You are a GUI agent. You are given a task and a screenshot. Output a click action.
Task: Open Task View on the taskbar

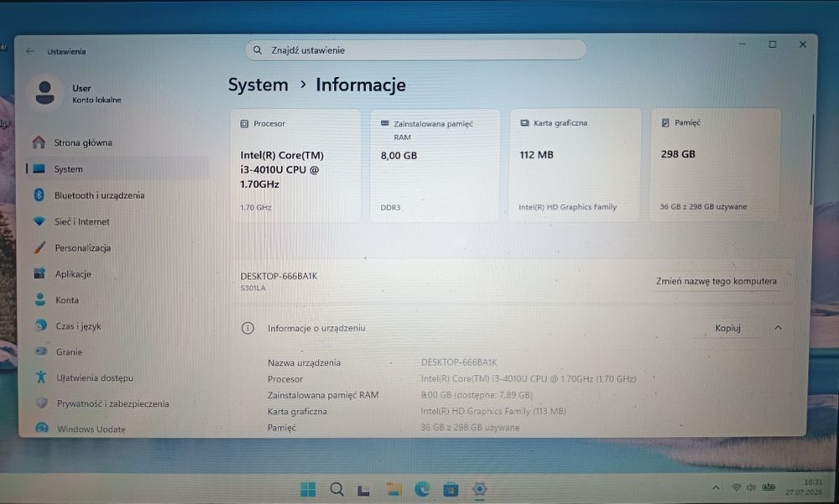click(x=364, y=490)
